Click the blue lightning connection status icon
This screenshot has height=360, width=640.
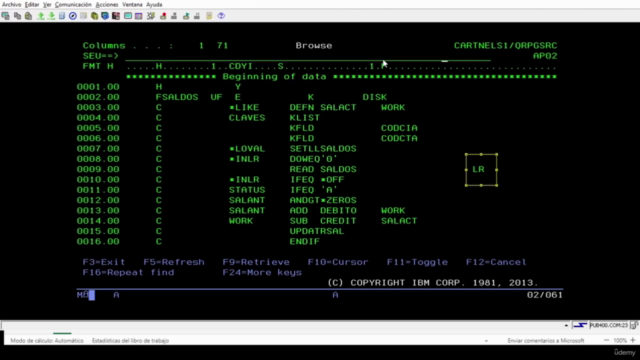pos(580,325)
